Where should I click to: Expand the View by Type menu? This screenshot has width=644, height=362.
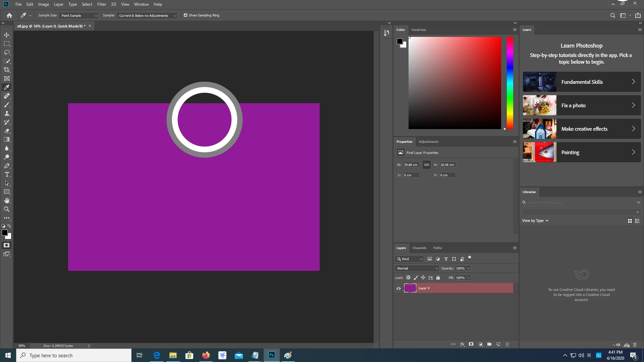(535, 221)
